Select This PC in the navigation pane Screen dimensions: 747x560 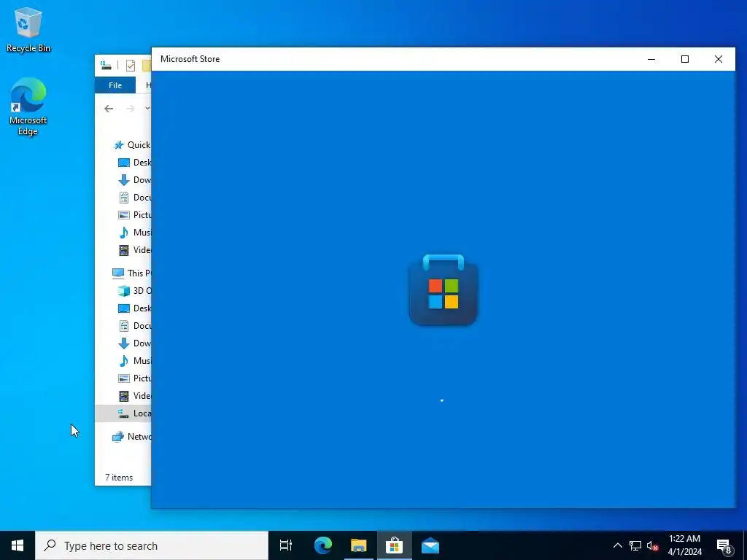pyautogui.click(x=131, y=273)
